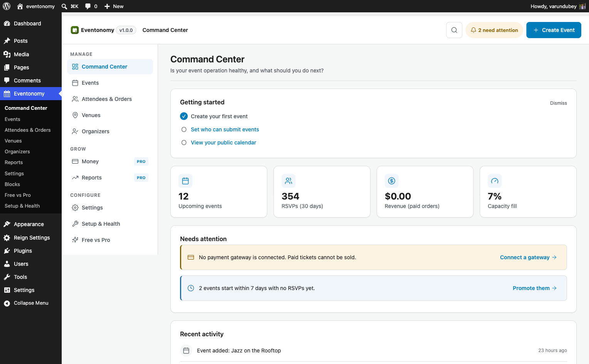Click the Reports trend line icon
589x364 pixels.
(x=75, y=178)
